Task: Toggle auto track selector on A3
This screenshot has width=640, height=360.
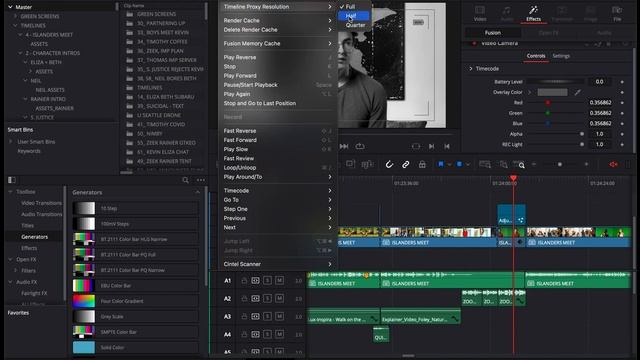Action: (x=256, y=316)
